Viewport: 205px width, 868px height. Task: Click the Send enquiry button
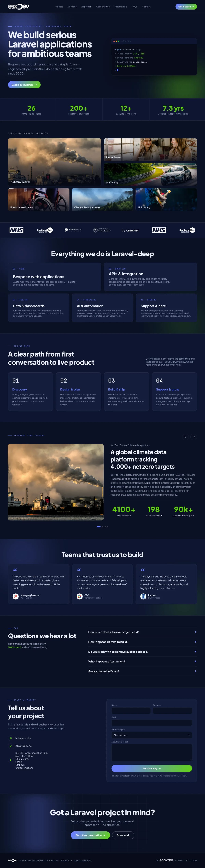[x=152, y=769]
